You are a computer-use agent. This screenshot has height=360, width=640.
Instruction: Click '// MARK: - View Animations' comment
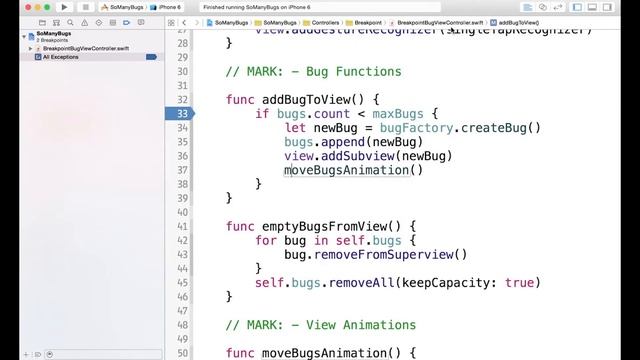321,325
